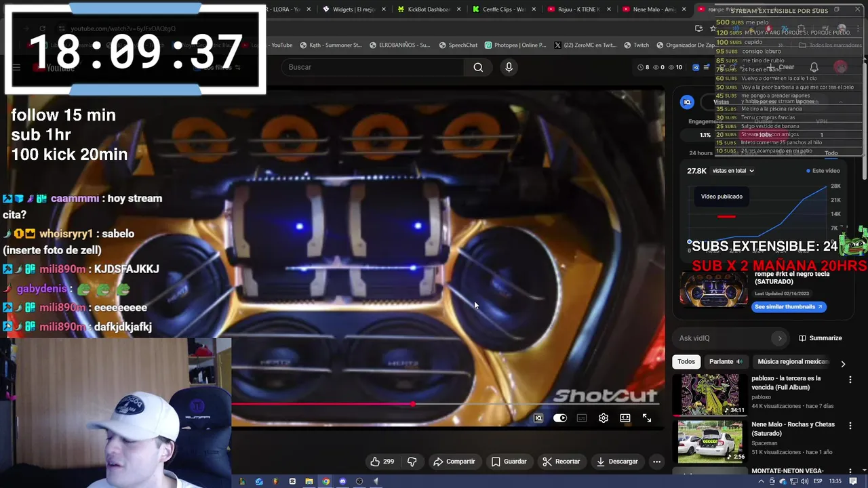The image size is (868, 488).
Task: Open Chrome from the taskbar
Action: point(325,482)
